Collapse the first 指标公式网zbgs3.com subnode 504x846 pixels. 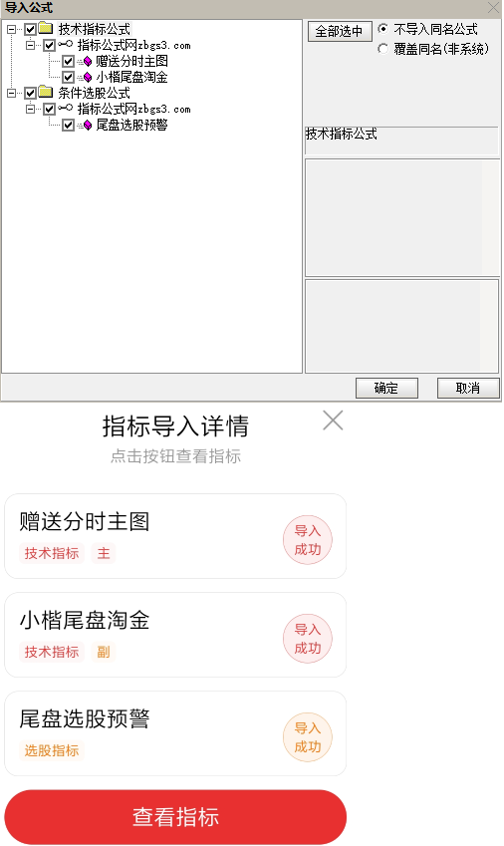point(30,45)
